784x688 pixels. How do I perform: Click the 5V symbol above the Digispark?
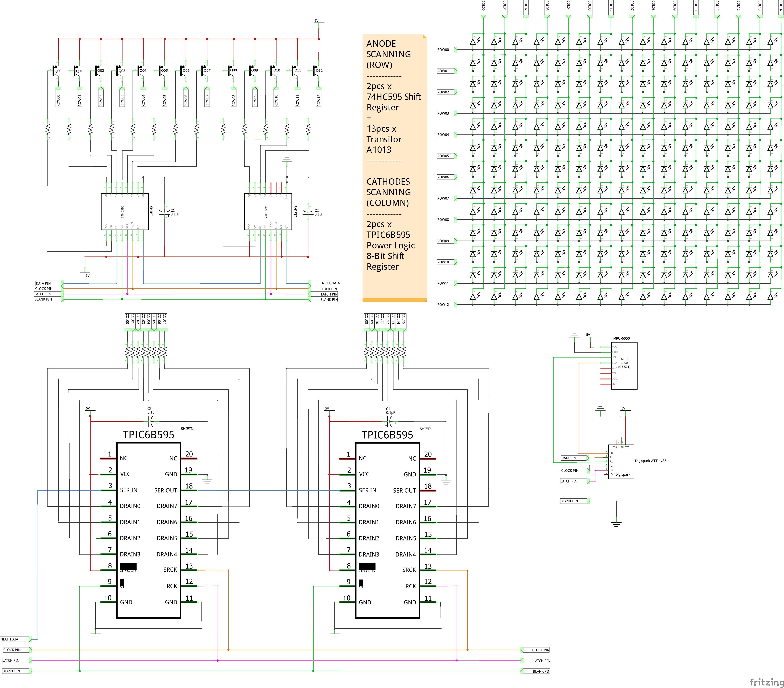click(x=625, y=410)
